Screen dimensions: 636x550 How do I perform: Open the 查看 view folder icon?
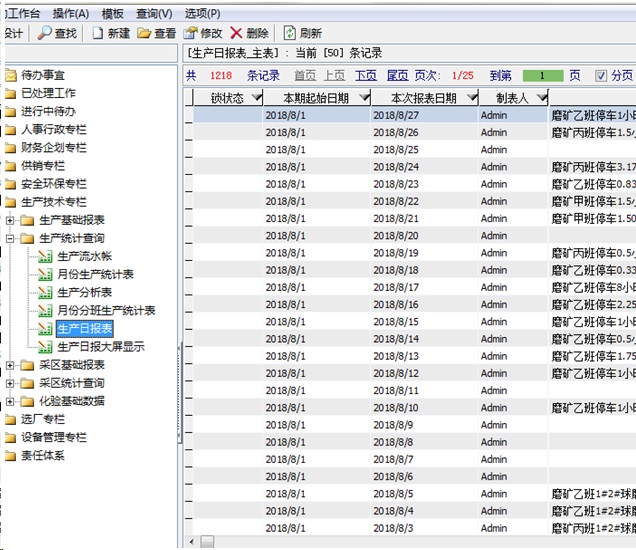pos(145,33)
